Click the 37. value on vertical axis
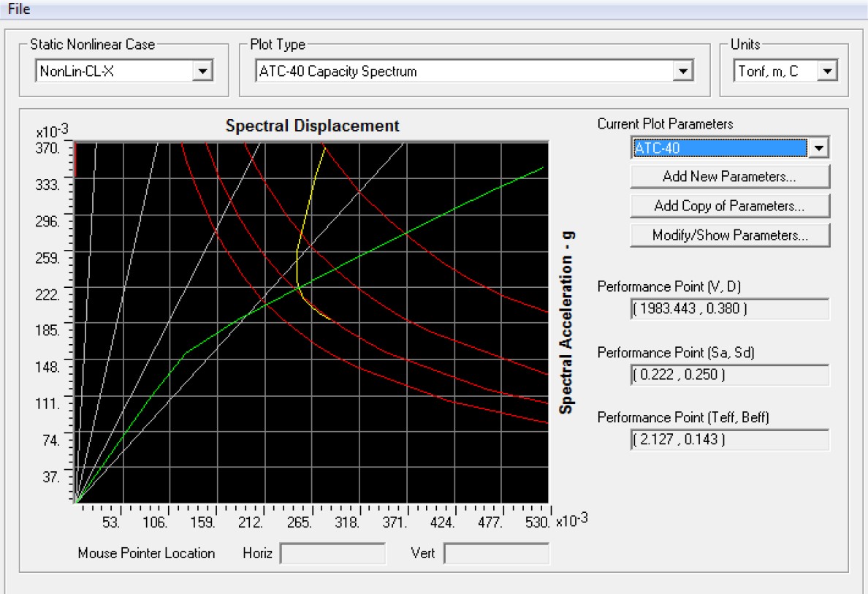 (x=51, y=477)
